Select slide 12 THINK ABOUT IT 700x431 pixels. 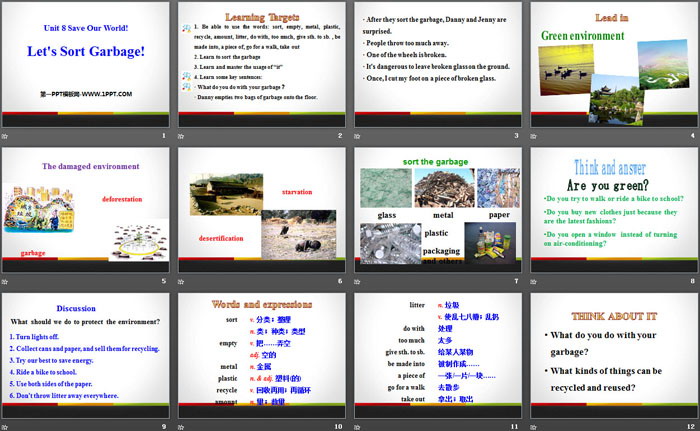point(614,356)
